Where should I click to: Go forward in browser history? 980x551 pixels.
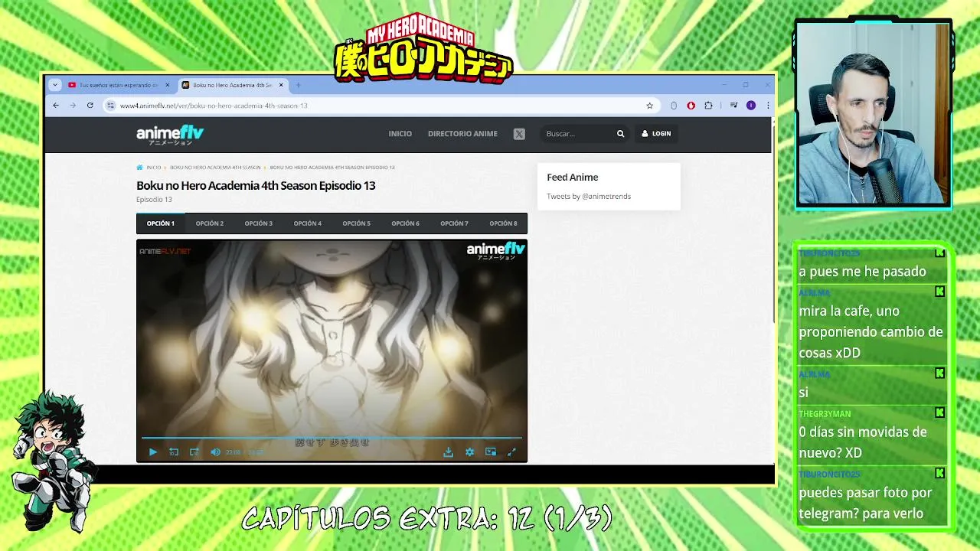click(73, 106)
